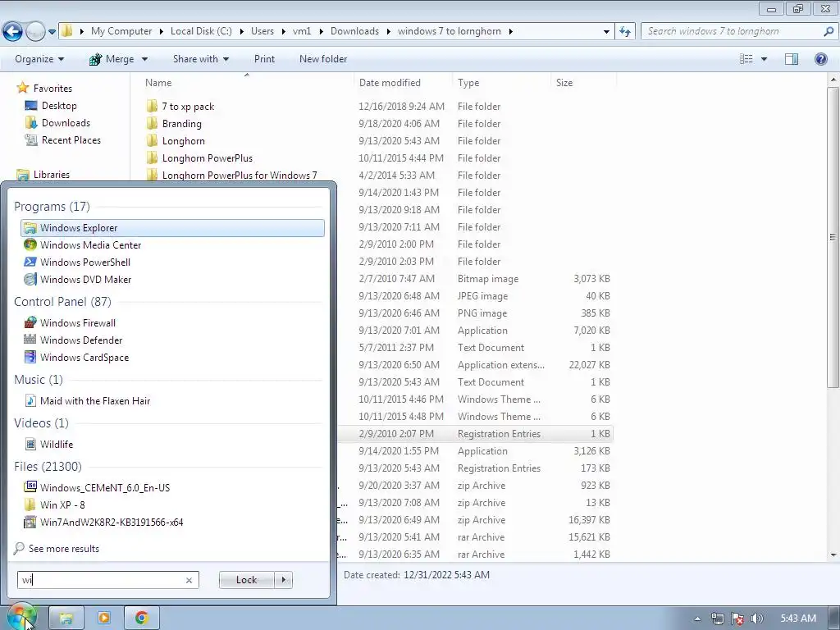This screenshot has height=630, width=840.
Task: Open Action Center flag tray icon
Action: [x=737, y=619]
